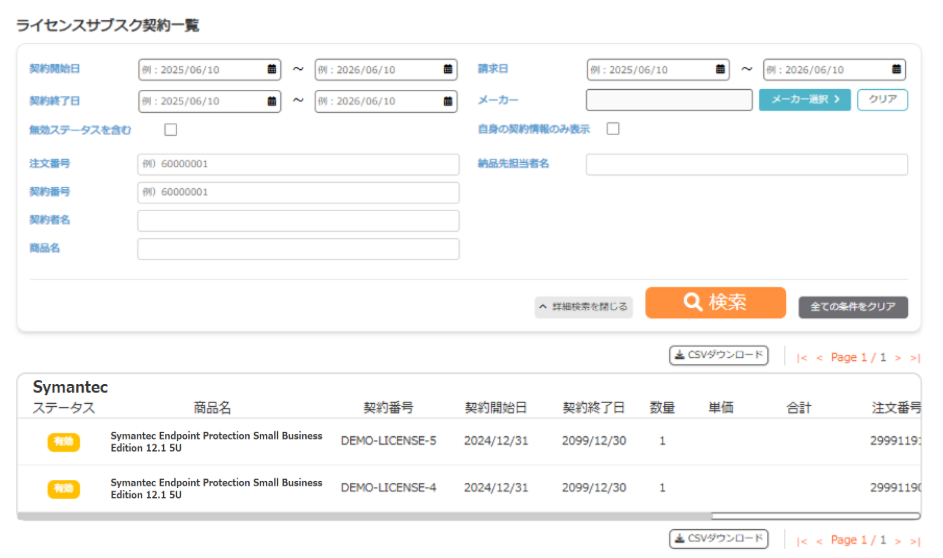Click the upper CSVダウンロード button
Screen dimensions: 943x558
(719, 355)
